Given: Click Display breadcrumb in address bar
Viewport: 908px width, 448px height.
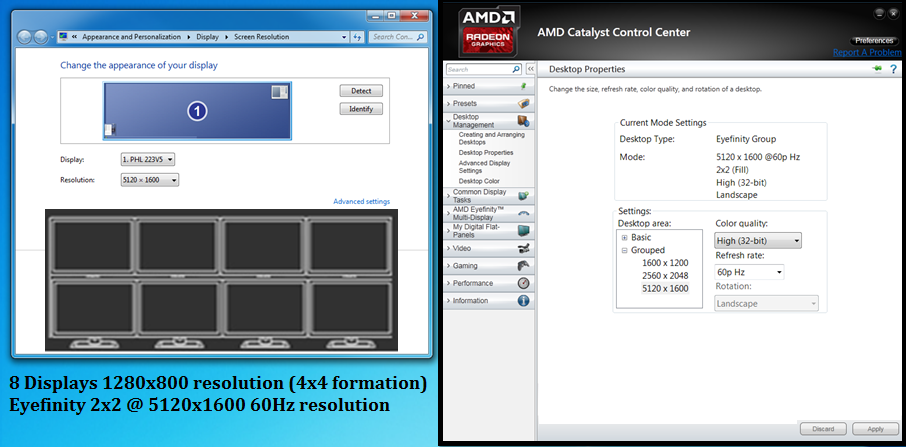Looking at the screenshot, I should (207, 37).
